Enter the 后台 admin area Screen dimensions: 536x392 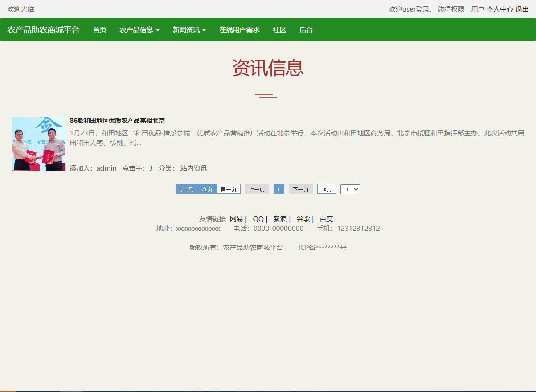pos(306,29)
